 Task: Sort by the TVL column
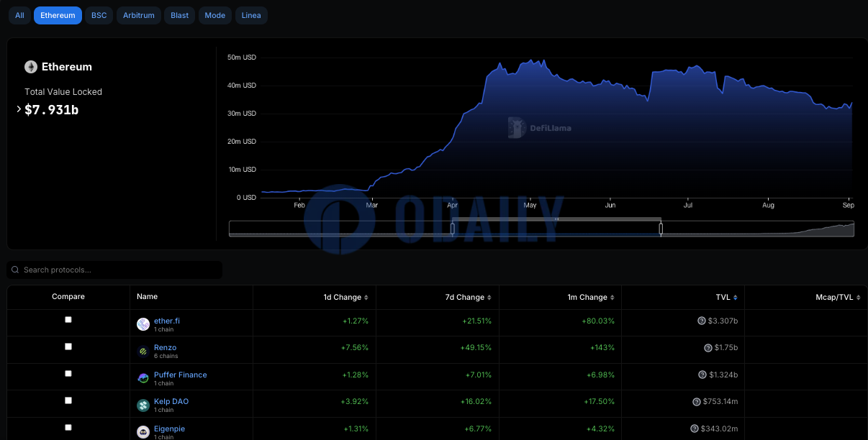coord(727,297)
